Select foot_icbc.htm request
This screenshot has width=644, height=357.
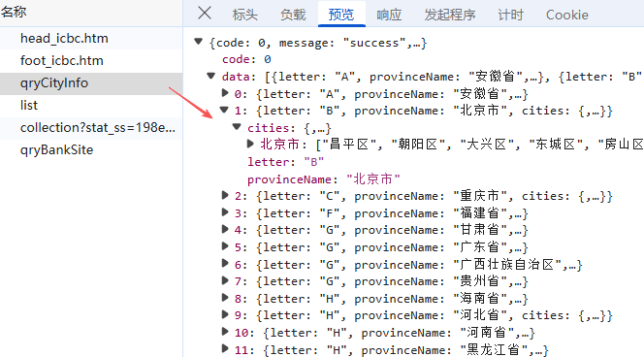pyautogui.click(x=91, y=61)
